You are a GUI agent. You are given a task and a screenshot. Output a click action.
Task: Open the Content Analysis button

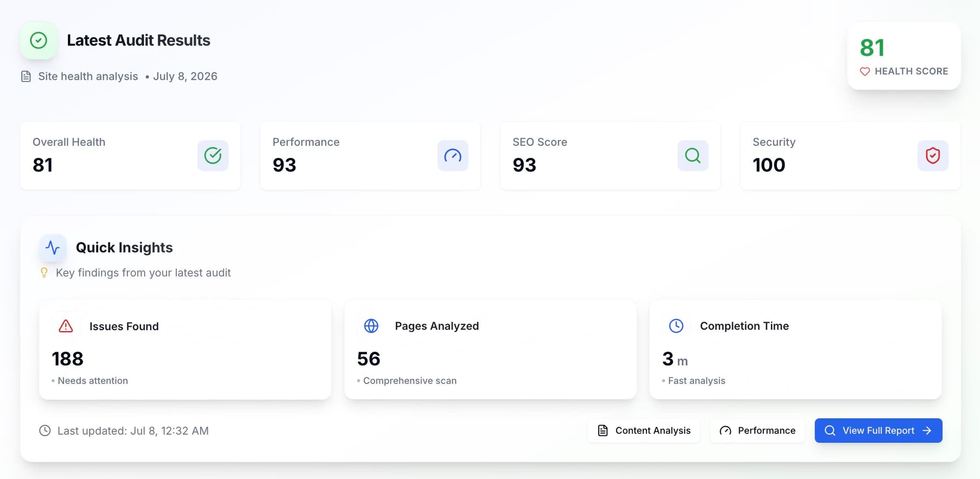(x=644, y=431)
